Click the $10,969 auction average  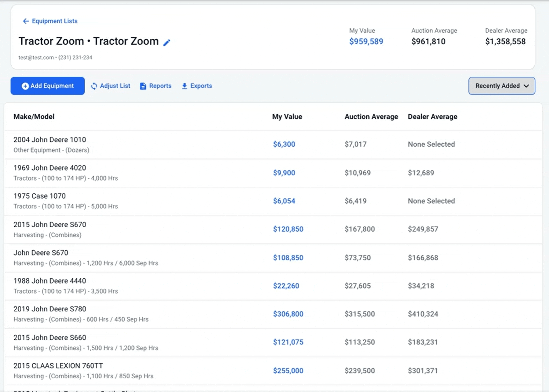pos(358,173)
